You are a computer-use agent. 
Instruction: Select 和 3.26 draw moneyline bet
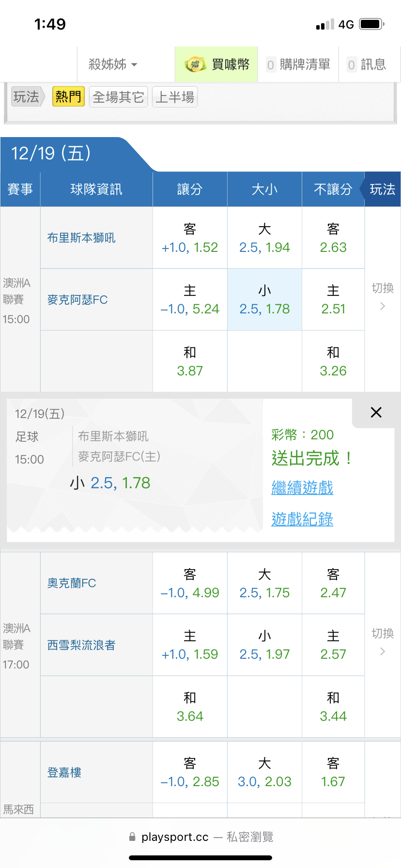[333, 361]
